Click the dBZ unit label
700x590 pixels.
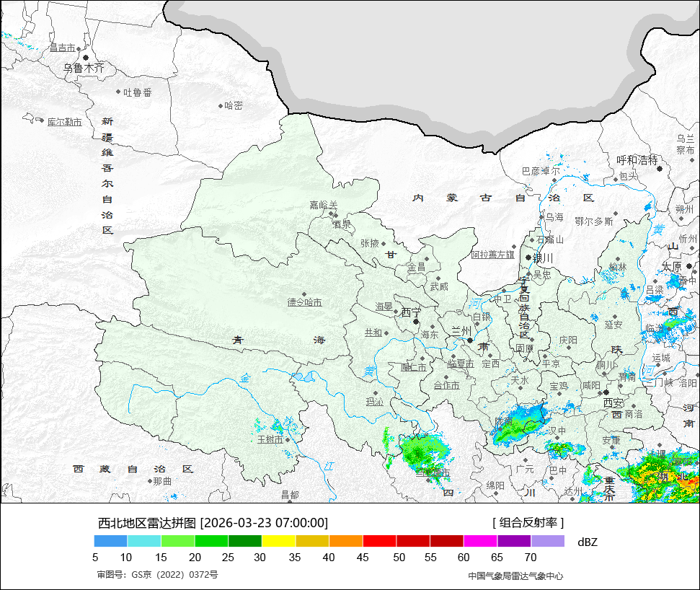tap(587, 542)
